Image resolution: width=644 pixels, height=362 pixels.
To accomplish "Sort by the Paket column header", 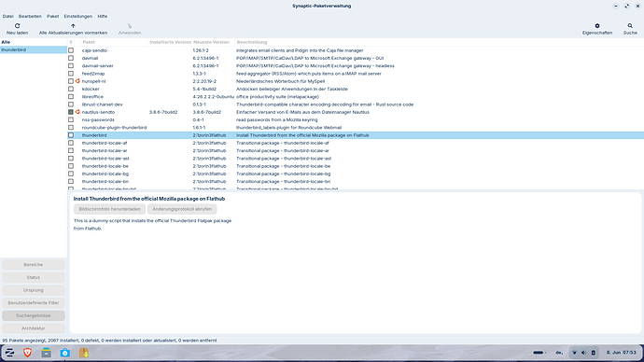I will coord(114,42).
